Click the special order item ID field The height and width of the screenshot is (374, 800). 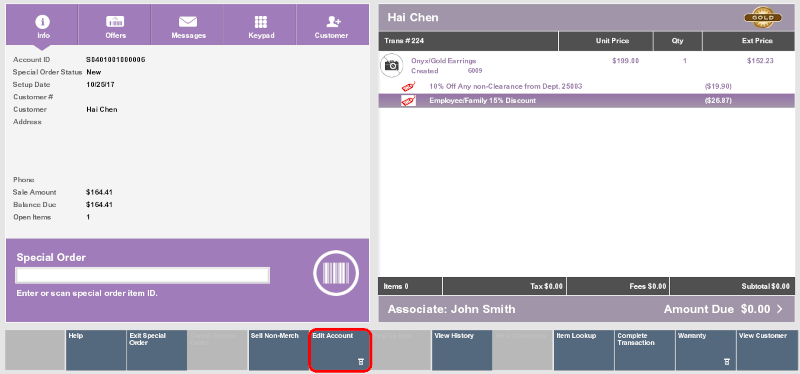point(142,276)
